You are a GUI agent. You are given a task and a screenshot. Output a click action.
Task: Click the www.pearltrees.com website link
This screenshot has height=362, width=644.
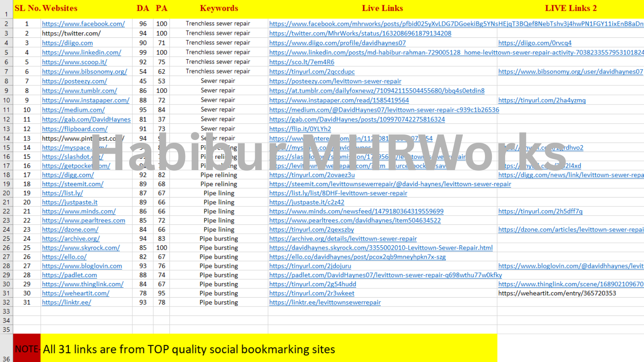click(83, 220)
